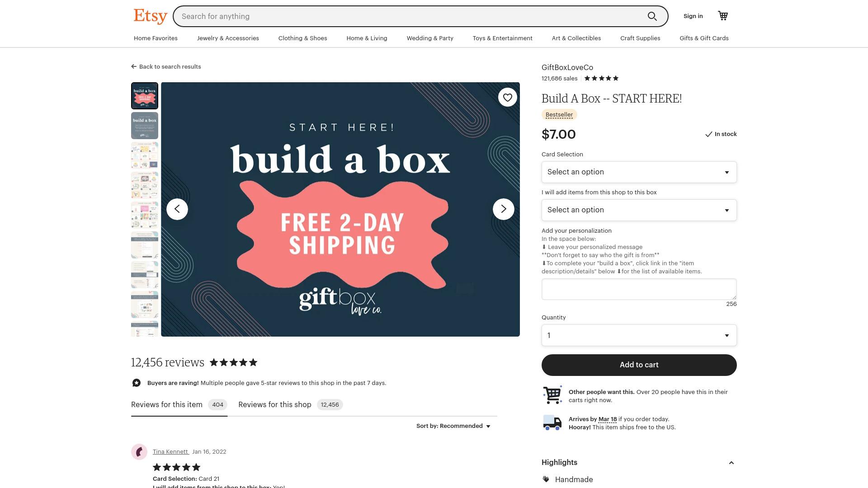Open Jewelry & Accessories menu
Viewport: 868px width, 488px height.
pos(228,38)
